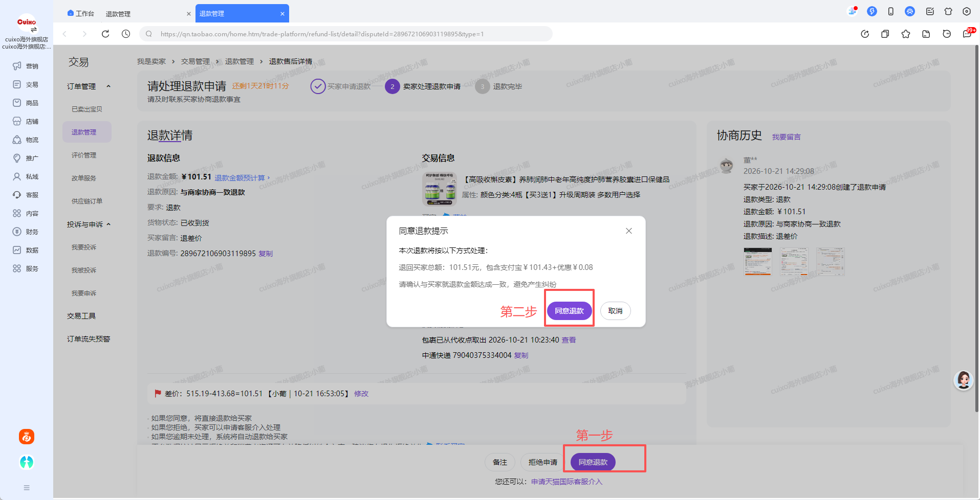980x500 pixels.
Task: Select 已卖出宝贝 in the menu
Action: 87,109
